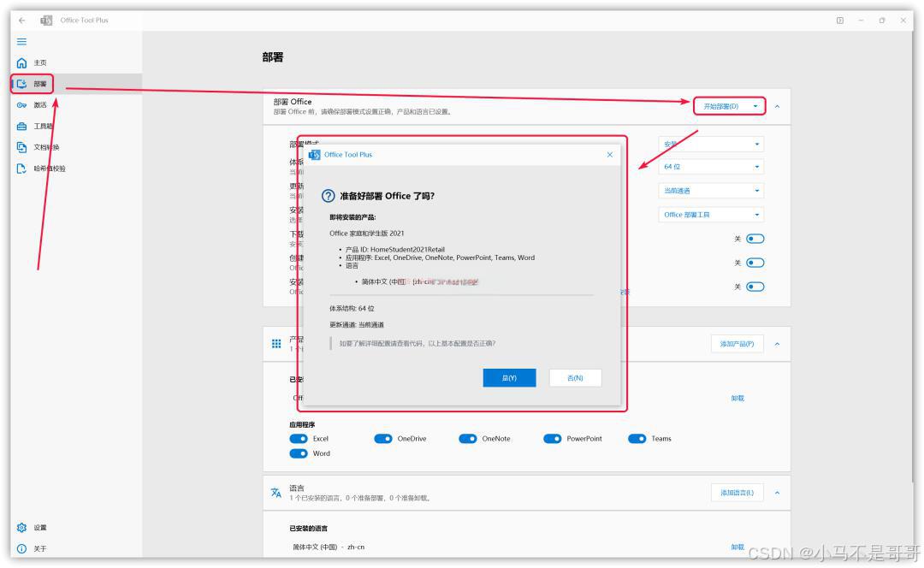Click the 工具箱 toolbox icon
924x568 pixels.
[21, 126]
